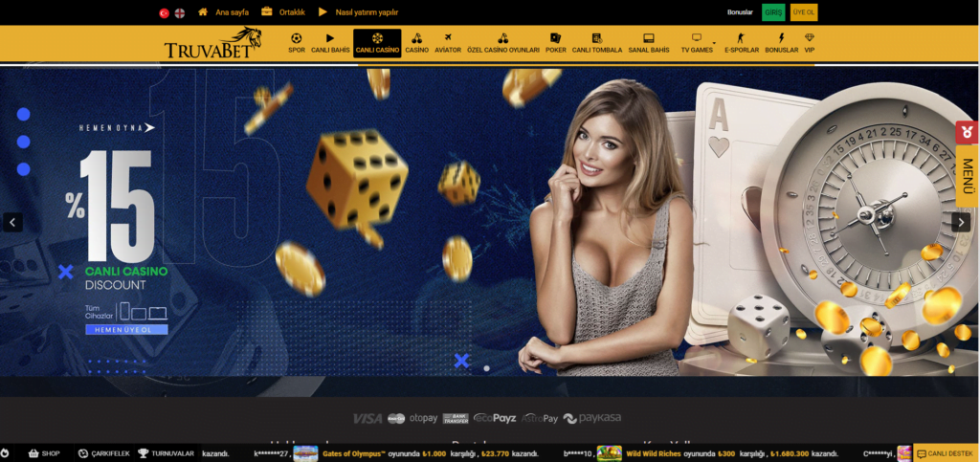Click the briefcase icon beside Ortaklık
980x462 pixels.
tap(267, 11)
